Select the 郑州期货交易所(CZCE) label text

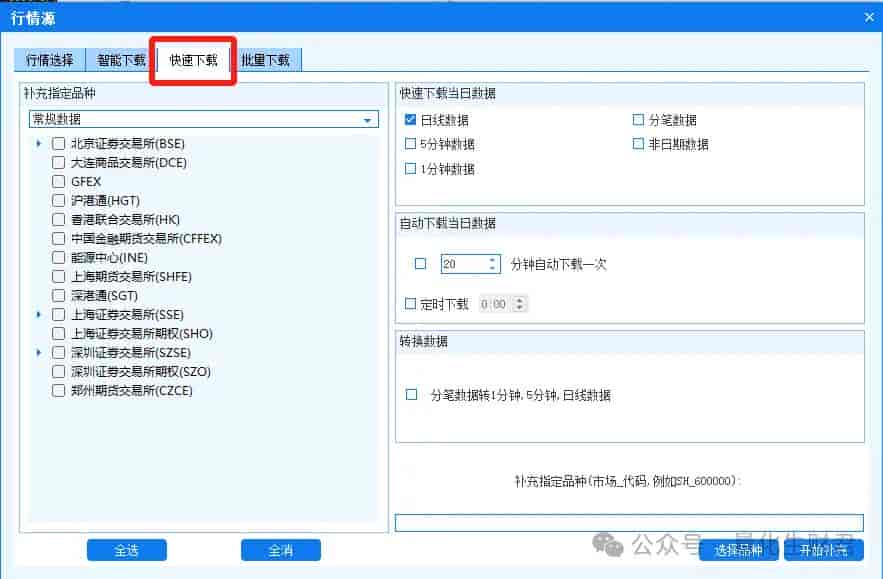tap(132, 390)
